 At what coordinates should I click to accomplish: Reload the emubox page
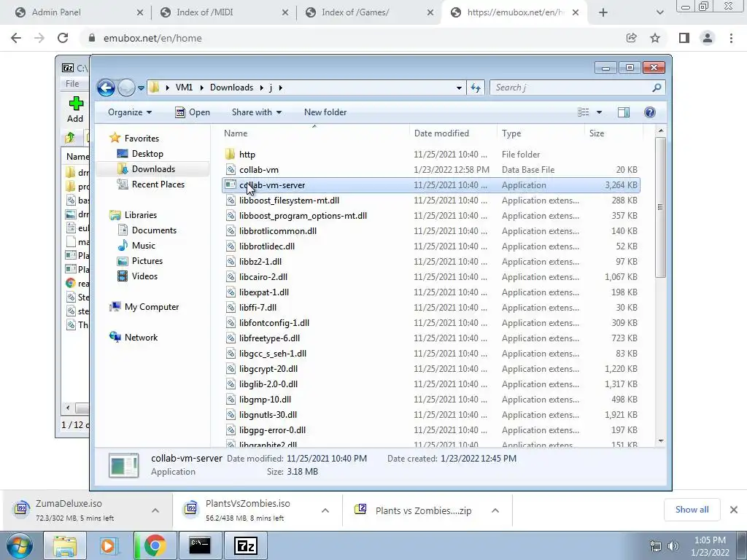(63, 38)
